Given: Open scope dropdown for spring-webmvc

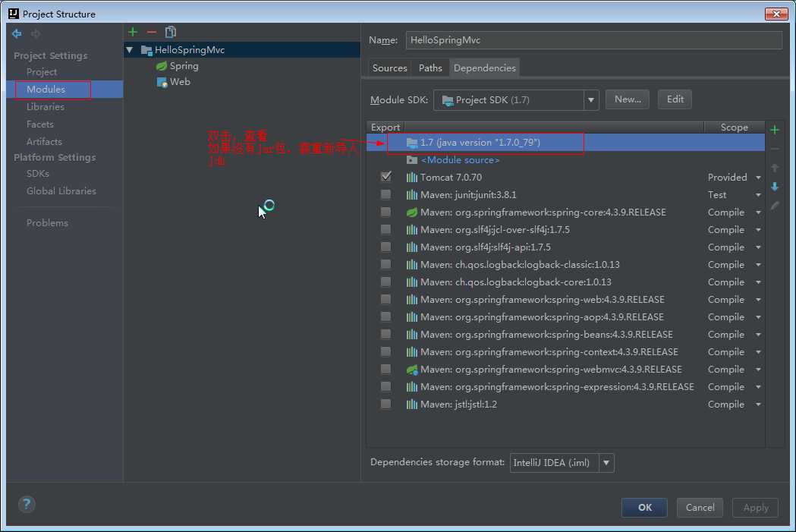Looking at the screenshot, I should pos(758,370).
